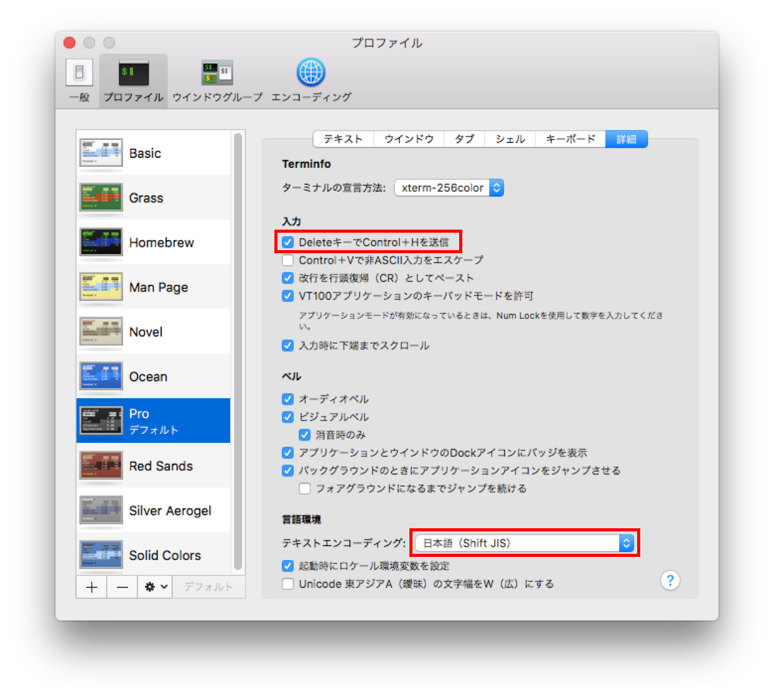Toggle ビジュアルベル checkbox

pos(287,417)
